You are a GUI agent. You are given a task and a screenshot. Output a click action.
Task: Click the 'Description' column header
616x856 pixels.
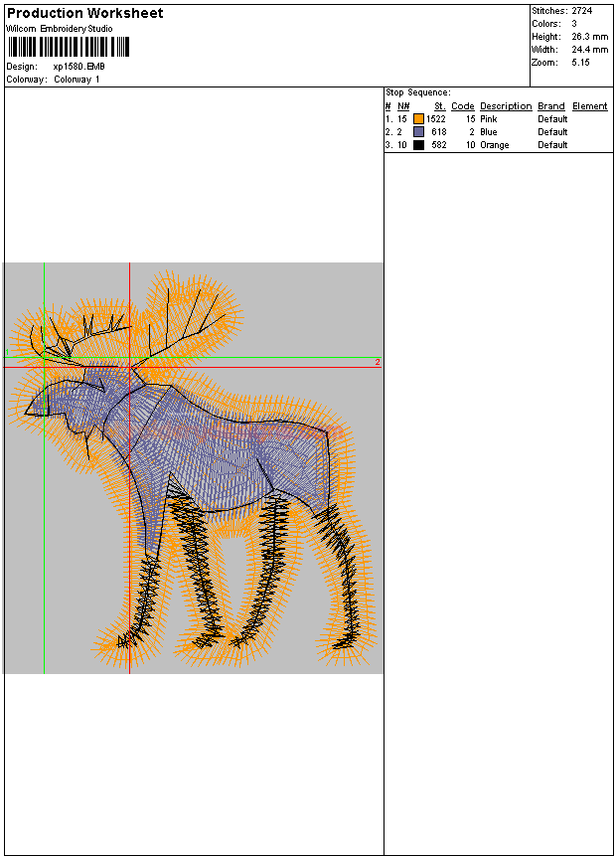506,106
